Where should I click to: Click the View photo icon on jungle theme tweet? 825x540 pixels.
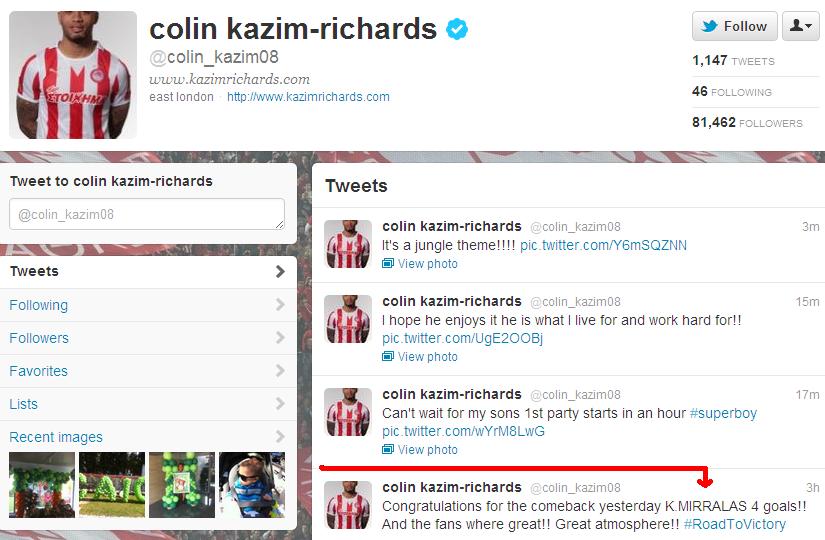(x=388, y=263)
